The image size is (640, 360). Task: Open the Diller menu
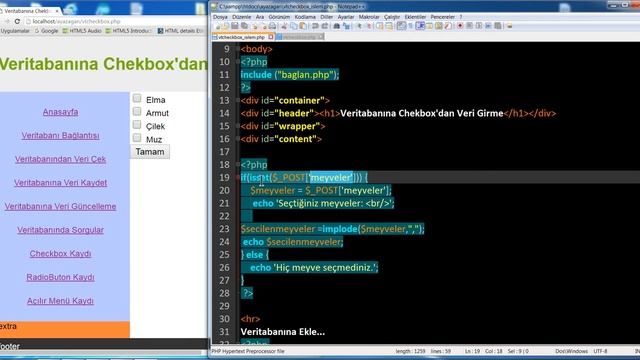click(x=327, y=17)
